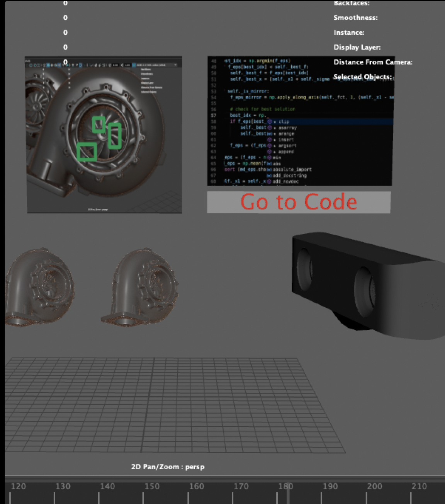Image resolution: width=445 pixels, height=504 pixels.
Task: Pick the 'argsort' autocomplete suggestion
Action: [x=287, y=146]
